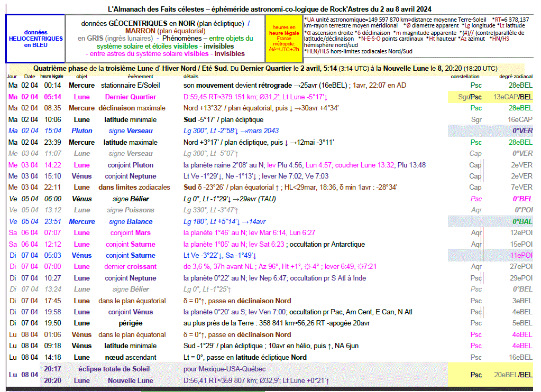This screenshot has height=392, width=541.
Task: Click the "conjoint Vénus" event
Action: 131,312
